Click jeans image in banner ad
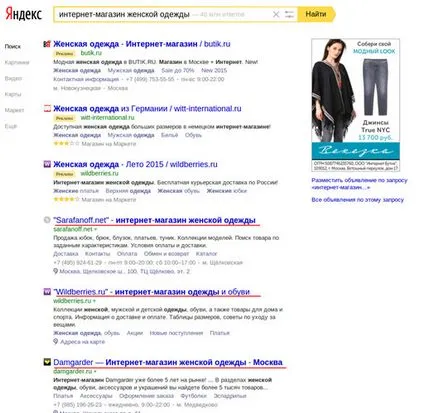Viewport: 434px width, 413px height. pyautogui.click(x=375, y=87)
